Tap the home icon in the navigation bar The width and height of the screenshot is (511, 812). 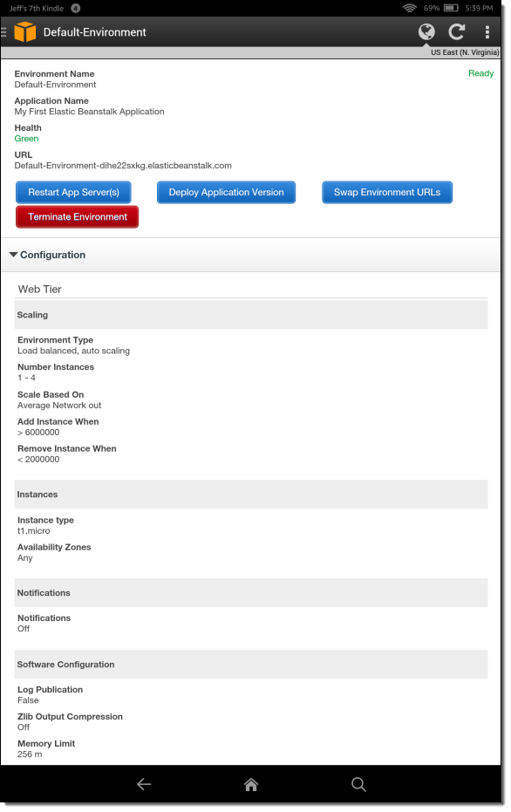(251, 784)
